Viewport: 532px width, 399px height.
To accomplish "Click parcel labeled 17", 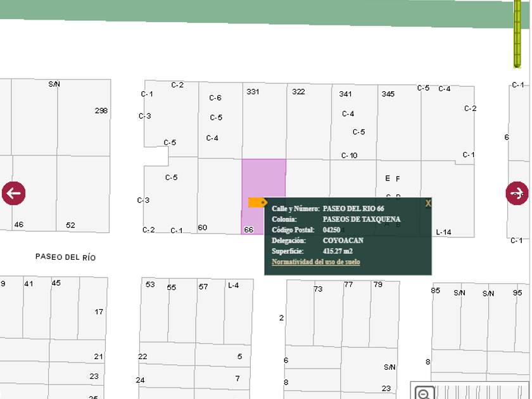I will 99,312.
